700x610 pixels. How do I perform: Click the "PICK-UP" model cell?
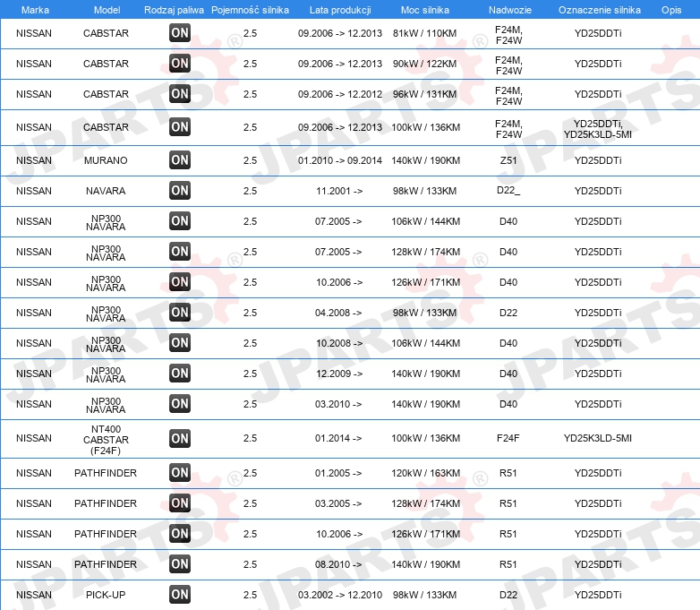tap(106, 595)
